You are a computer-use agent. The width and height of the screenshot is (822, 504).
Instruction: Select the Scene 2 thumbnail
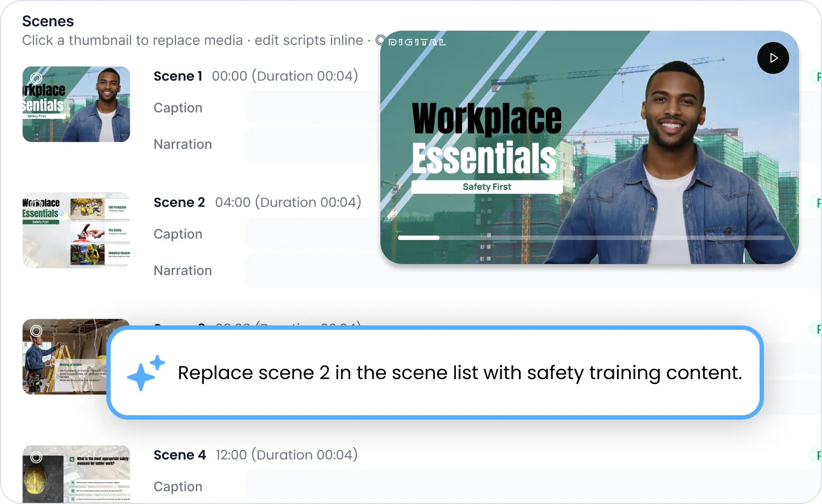[76, 230]
